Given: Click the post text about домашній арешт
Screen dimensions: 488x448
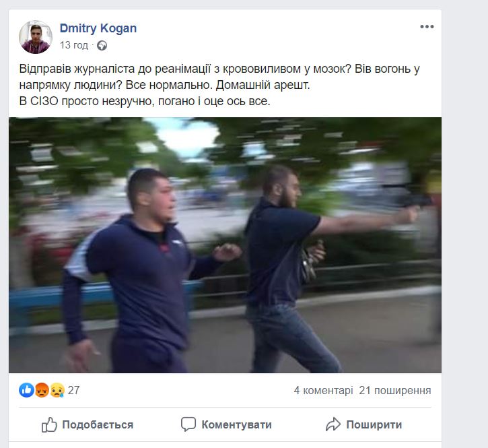Looking at the screenshot, I should [165, 85].
